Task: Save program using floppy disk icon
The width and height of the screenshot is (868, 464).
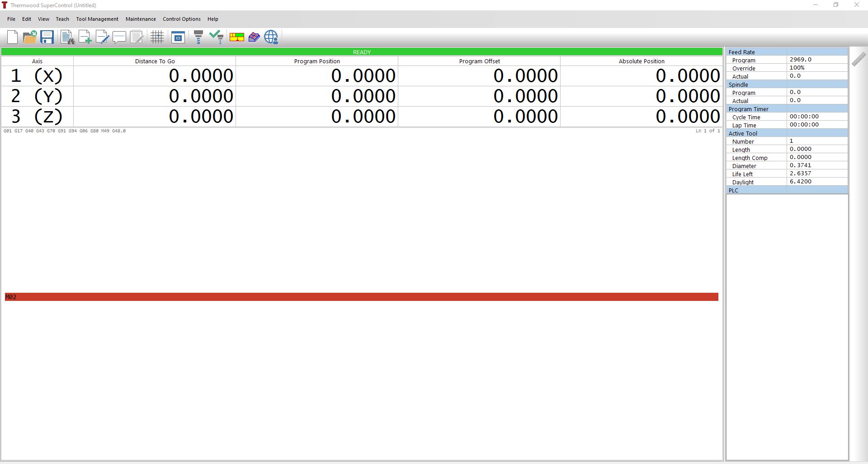Action: [47, 37]
